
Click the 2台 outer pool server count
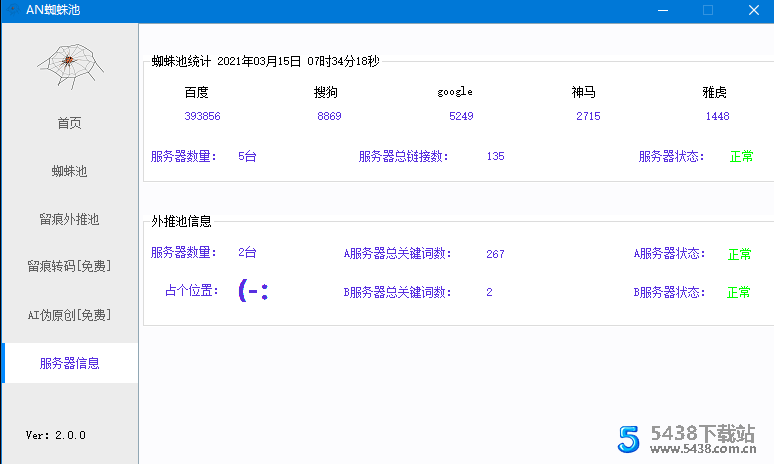[247, 253]
